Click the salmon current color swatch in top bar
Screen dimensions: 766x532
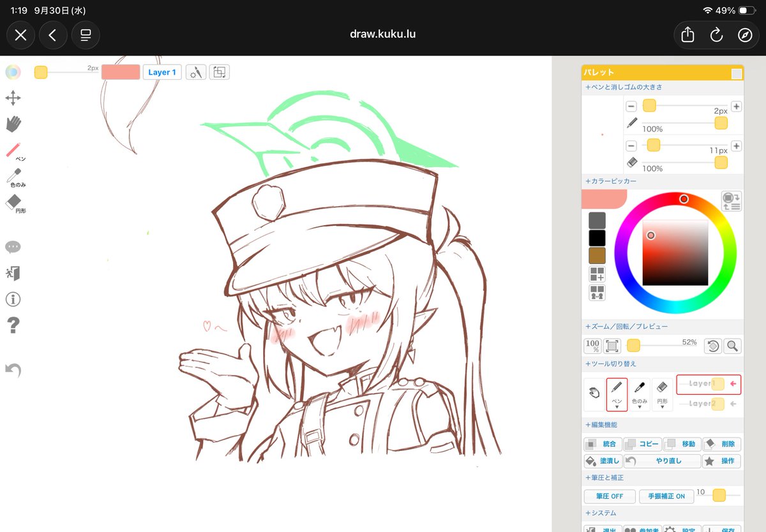121,72
